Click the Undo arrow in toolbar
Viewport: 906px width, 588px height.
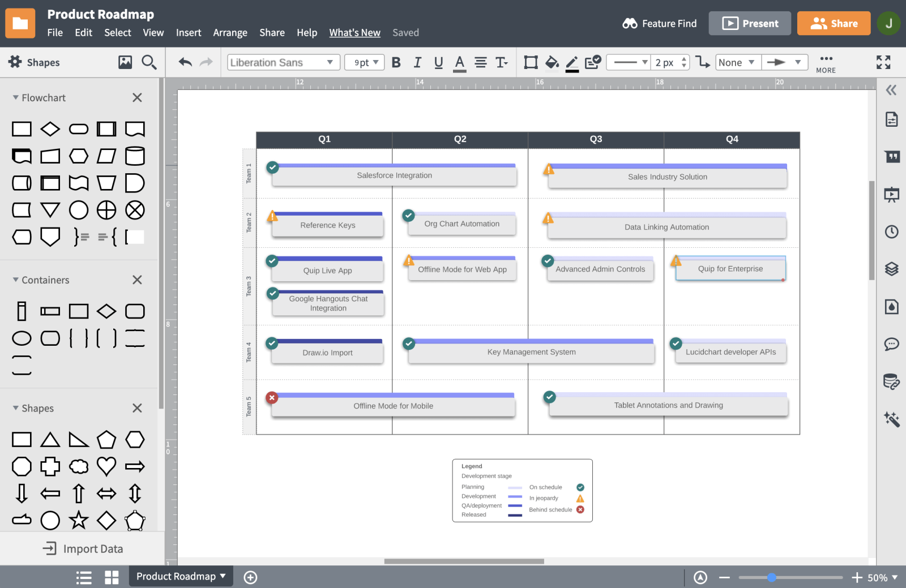pyautogui.click(x=185, y=62)
